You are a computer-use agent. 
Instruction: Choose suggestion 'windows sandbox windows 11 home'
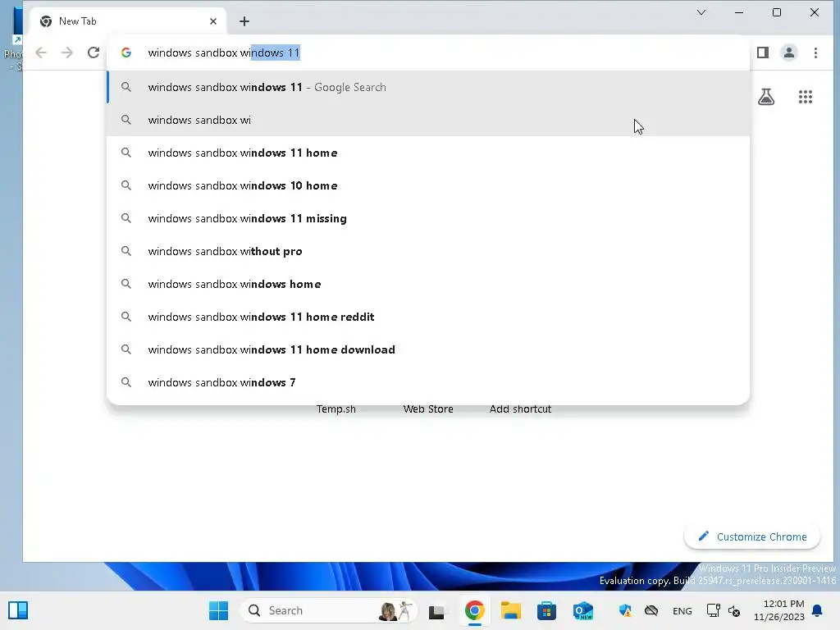(428, 153)
